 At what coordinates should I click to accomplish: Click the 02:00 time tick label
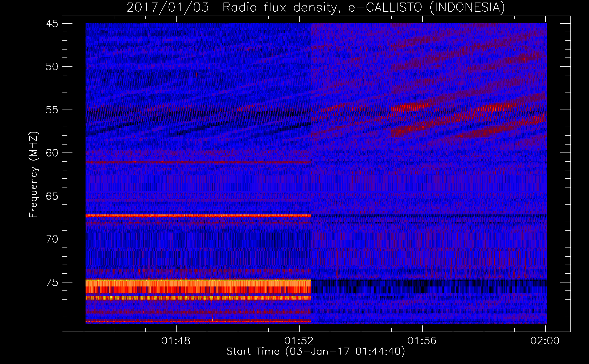click(x=545, y=341)
